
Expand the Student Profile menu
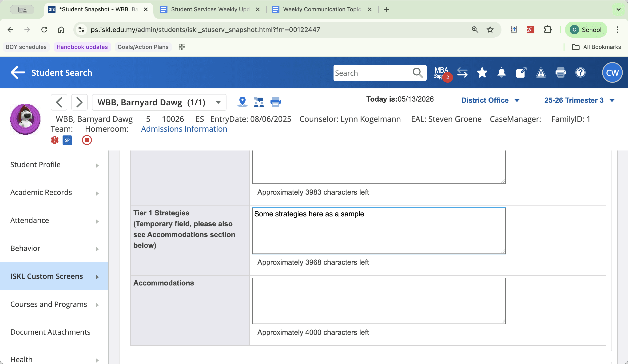click(x=54, y=165)
